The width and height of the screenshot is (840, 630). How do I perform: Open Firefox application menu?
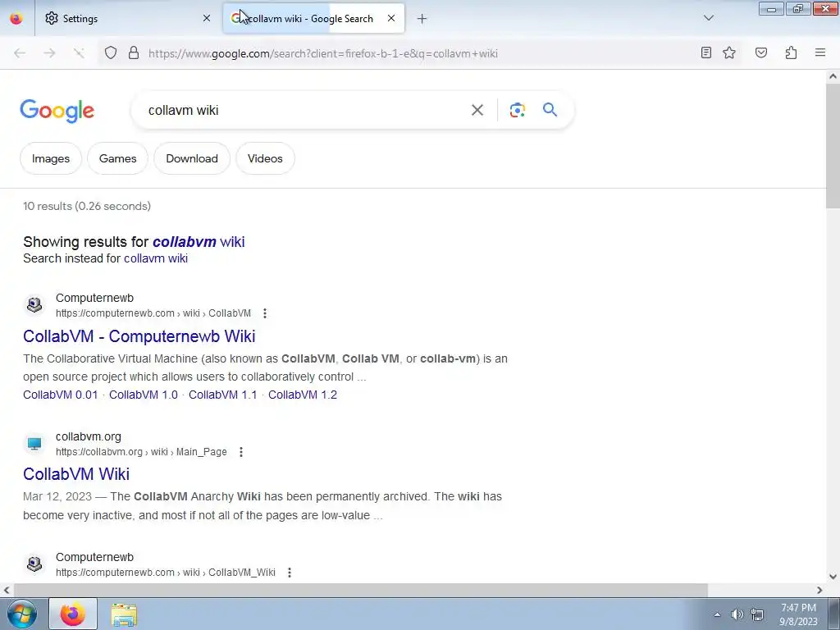[x=820, y=52]
